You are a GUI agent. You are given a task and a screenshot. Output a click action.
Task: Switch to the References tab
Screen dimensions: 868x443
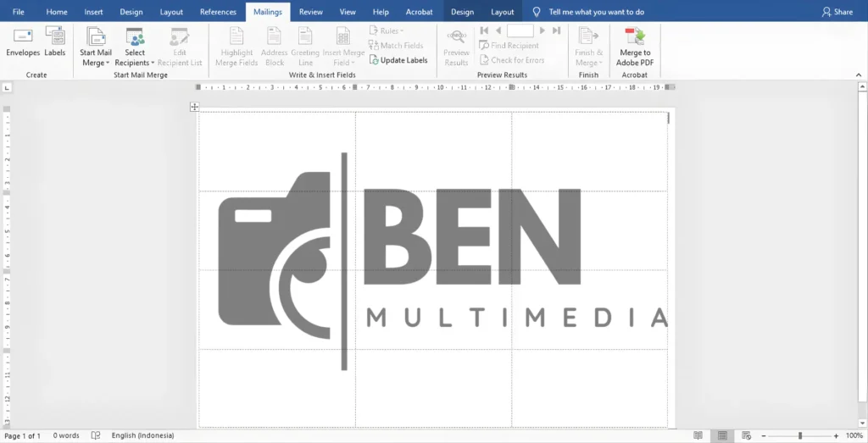[218, 12]
